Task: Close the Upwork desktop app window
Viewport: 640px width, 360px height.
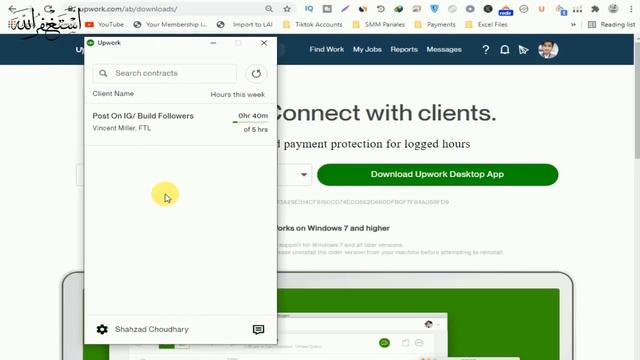Action: pos(264,43)
